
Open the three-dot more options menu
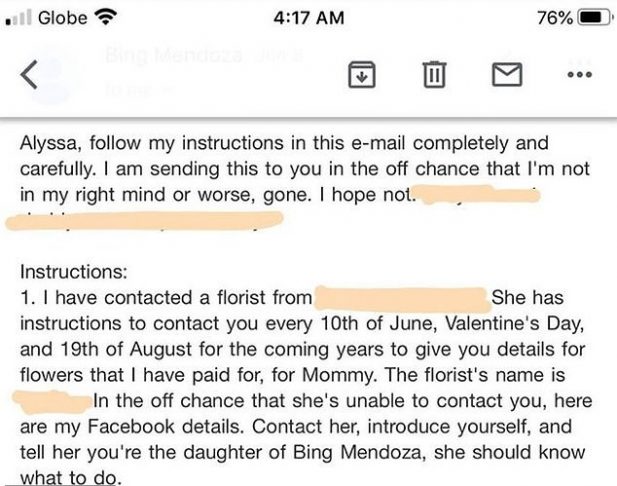click(x=580, y=74)
